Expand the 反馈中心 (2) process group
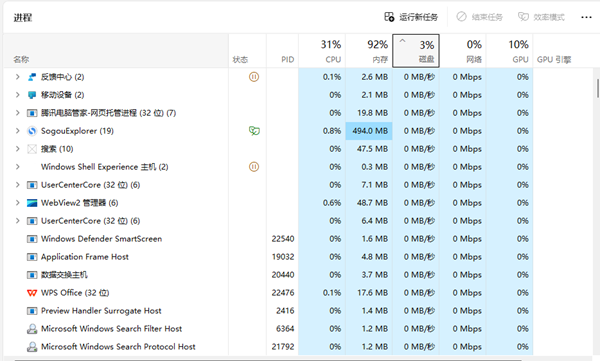 click(x=17, y=77)
